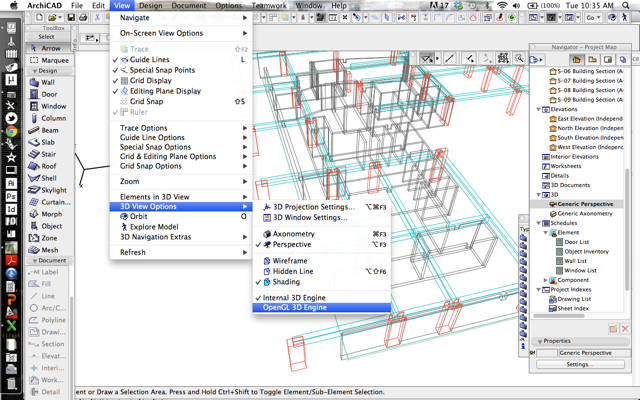Click the Settings button in Navigator

[x=580, y=364]
